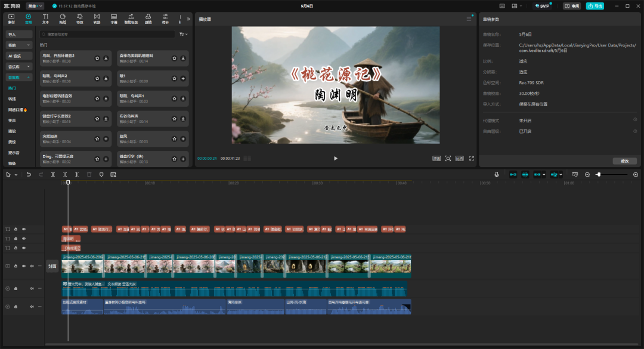Click the 导出 (Export) button
This screenshot has width=644, height=349.
[x=595, y=6]
